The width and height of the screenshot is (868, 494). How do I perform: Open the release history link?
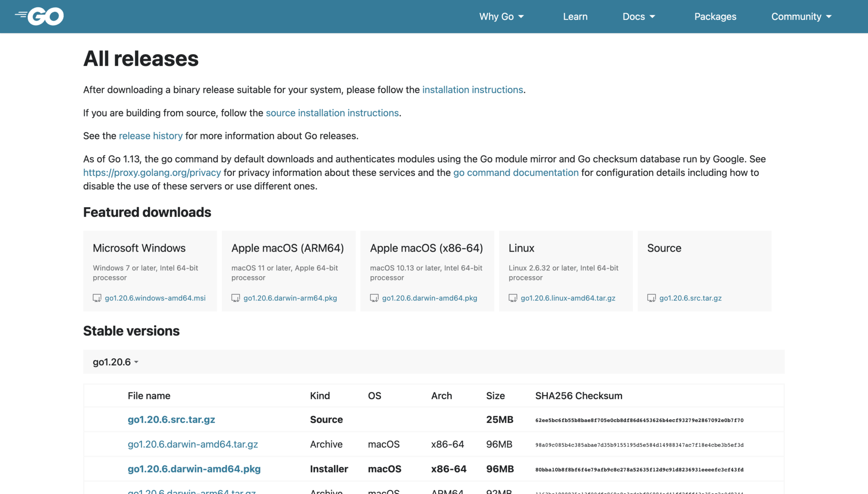tap(150, 136)
